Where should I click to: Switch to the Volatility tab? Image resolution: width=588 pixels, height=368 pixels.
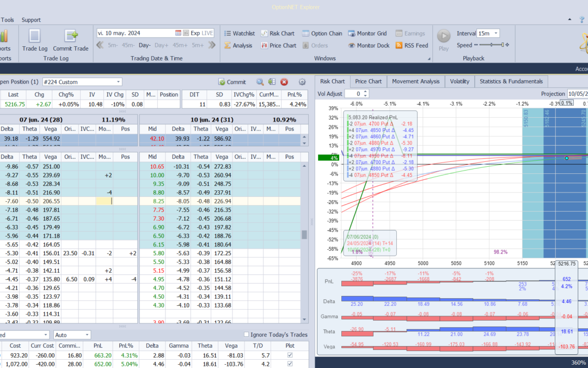click(460, 81)
